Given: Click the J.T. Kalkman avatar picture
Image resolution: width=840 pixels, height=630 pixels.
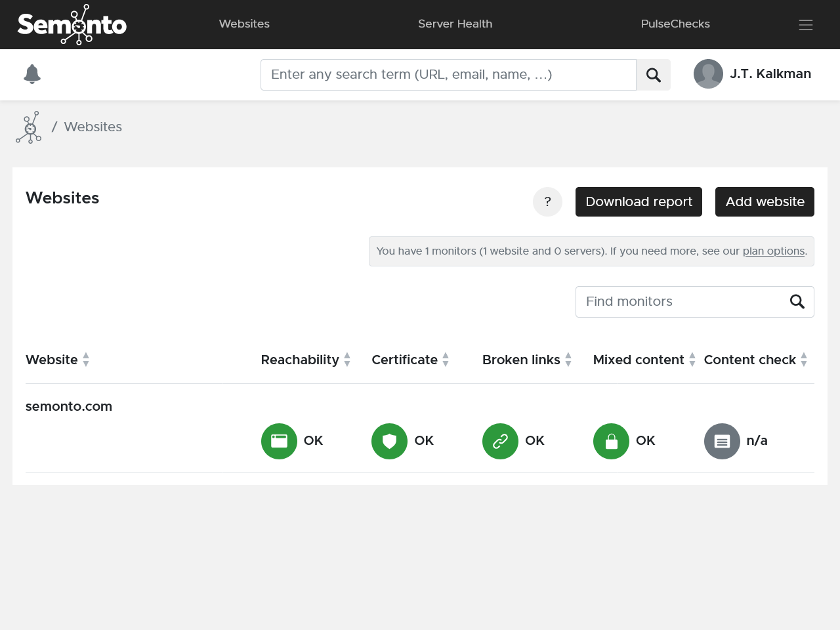Looking at the screenshot, I should tap(708, 73).
